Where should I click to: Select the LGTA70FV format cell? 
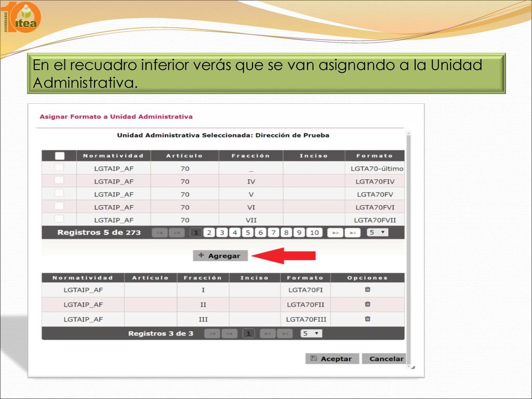pos(375,194)
